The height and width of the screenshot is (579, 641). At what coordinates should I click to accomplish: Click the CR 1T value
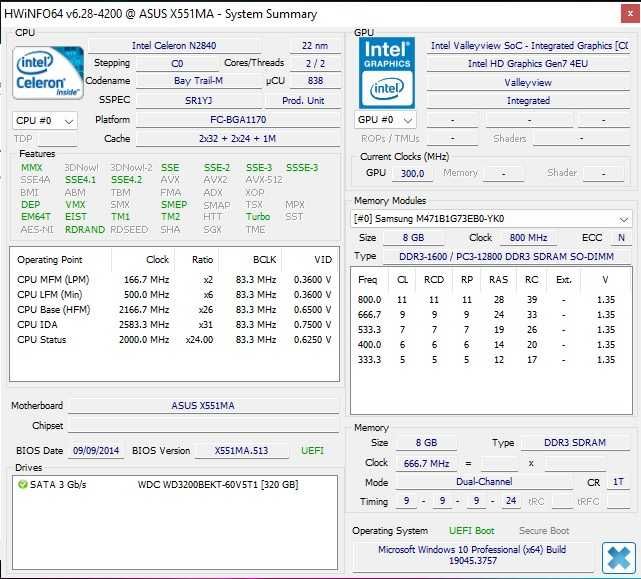618,482
